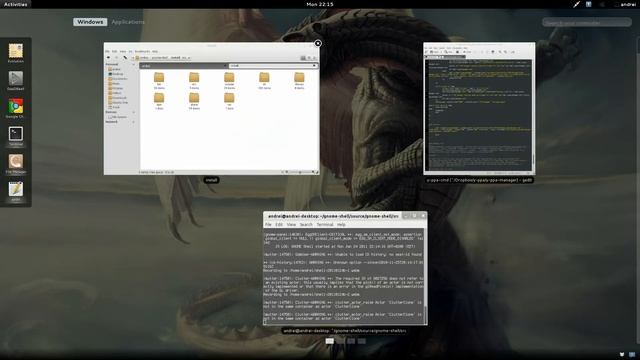The width and height of the screenshot is (640, 360).
Task: Collapse the Network section in file manager
Action: point(133,122)
